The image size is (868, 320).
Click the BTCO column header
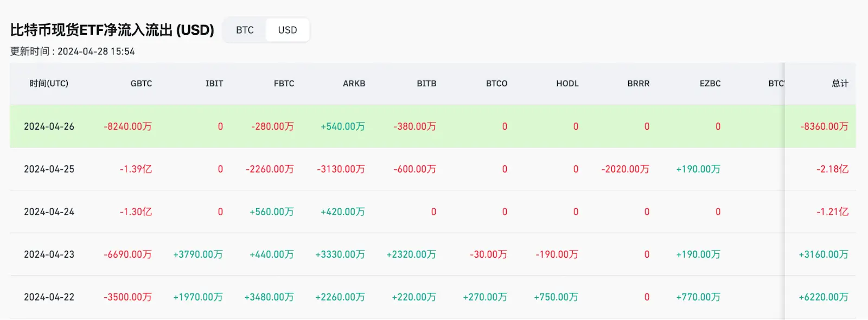coord(496,84)
